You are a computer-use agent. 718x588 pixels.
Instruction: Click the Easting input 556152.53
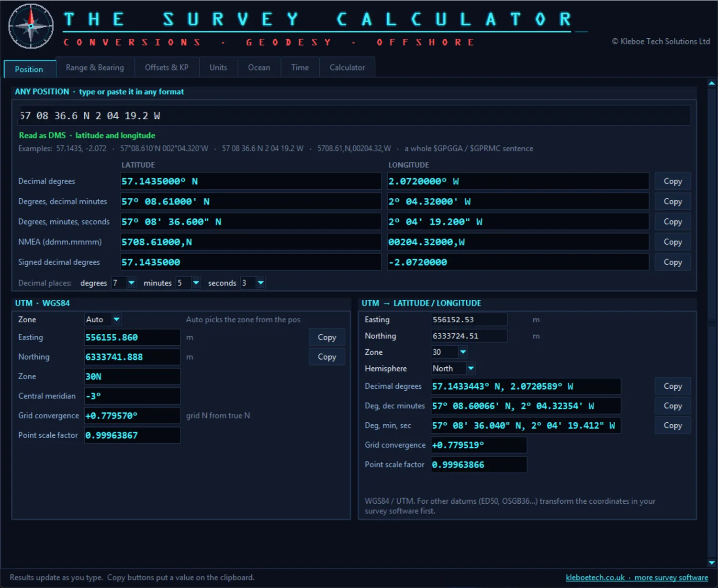click(469, 320)
